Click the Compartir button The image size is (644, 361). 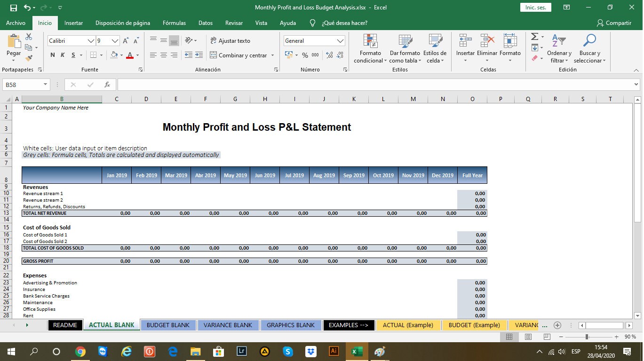coord(614,23)
